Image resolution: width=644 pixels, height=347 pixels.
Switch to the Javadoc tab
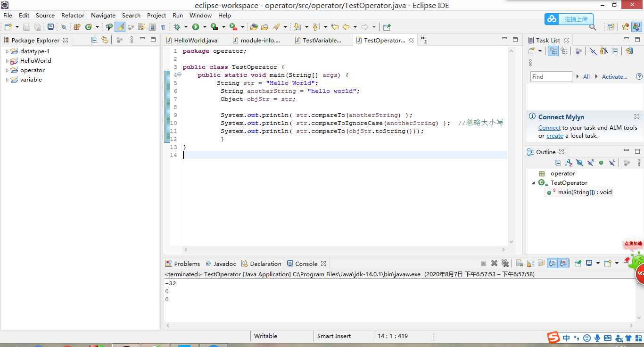click(221, 264)
